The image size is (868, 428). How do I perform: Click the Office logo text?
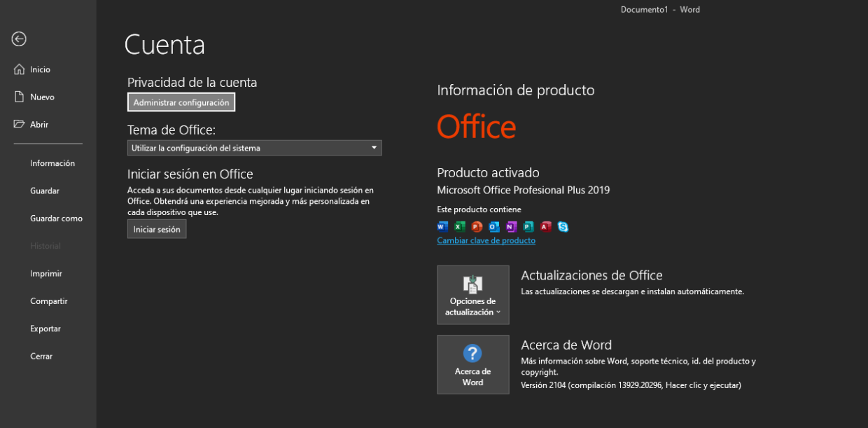coord(476,127)
